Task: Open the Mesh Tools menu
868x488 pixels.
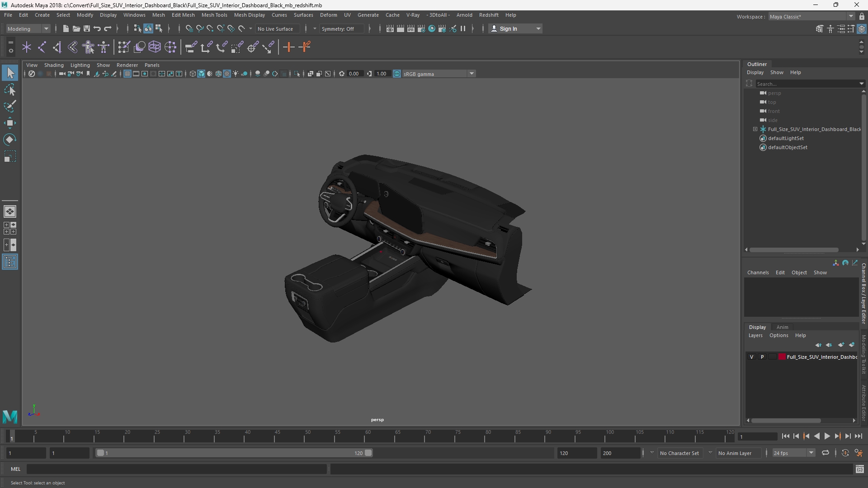Action: [214, 15]
